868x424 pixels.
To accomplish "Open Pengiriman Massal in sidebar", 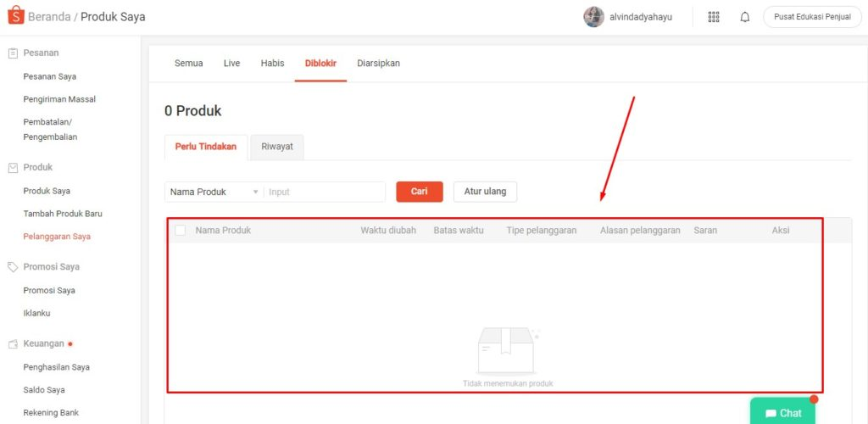I will pos(59,99).
